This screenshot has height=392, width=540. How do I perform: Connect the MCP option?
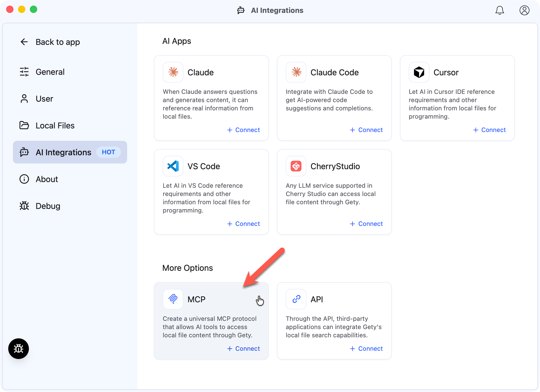tap(243, 348)
